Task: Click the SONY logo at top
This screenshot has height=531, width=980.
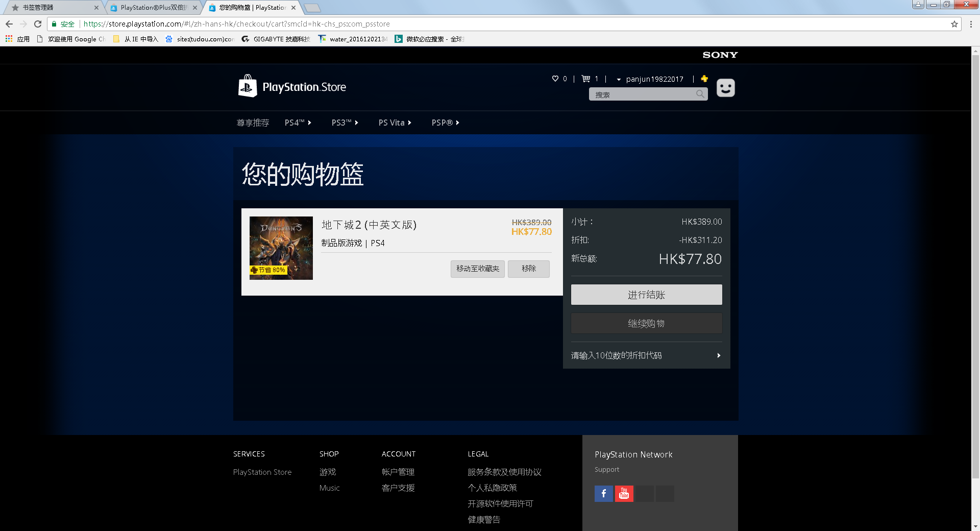Action: 720,55
